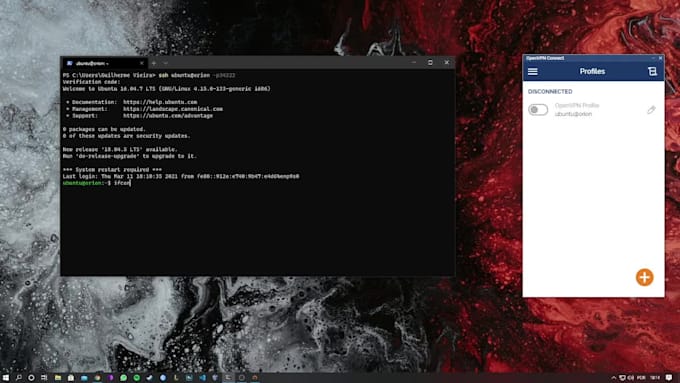The height and width of the screenshot is (383, 680).
Task: Open Spotify icon on the taskbar
Action: click(137, 378)
